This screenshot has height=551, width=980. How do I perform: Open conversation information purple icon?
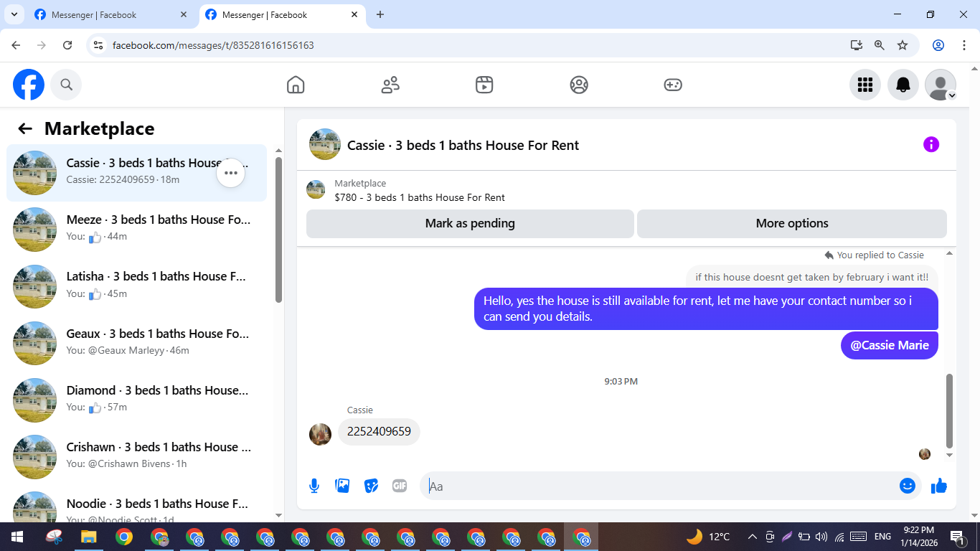(x=930, y=144)
